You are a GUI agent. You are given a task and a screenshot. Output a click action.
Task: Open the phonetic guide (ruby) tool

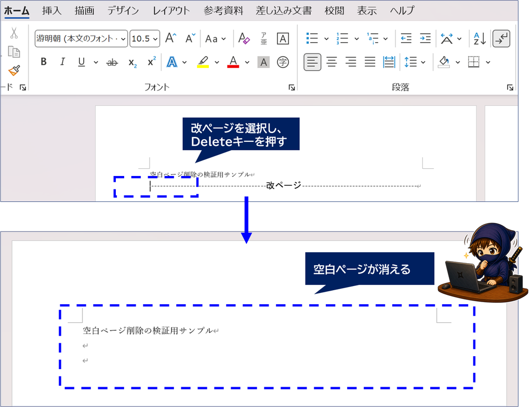click(263, 38)
